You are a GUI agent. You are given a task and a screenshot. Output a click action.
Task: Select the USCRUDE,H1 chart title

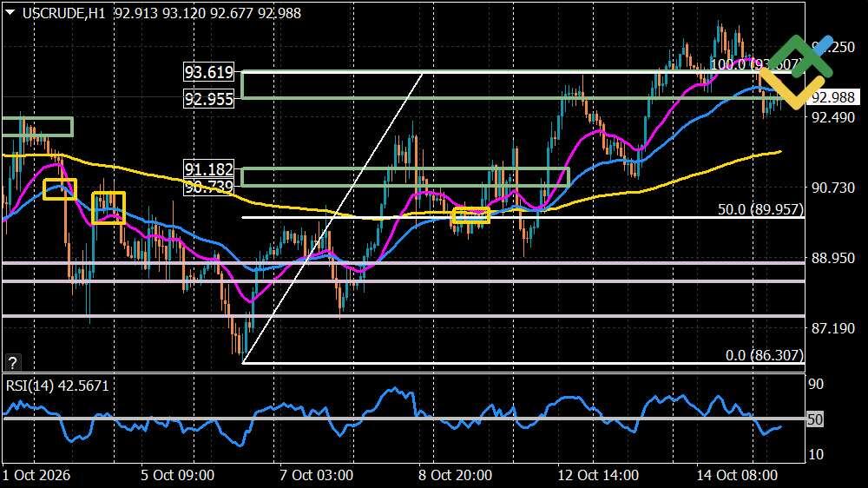[x=63, y=13]
